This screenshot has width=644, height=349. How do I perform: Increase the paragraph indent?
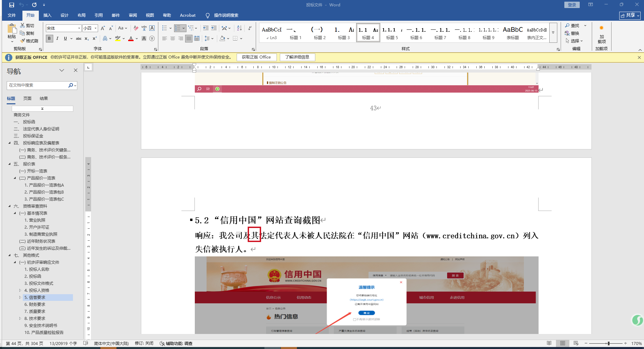tap(214, 28)
